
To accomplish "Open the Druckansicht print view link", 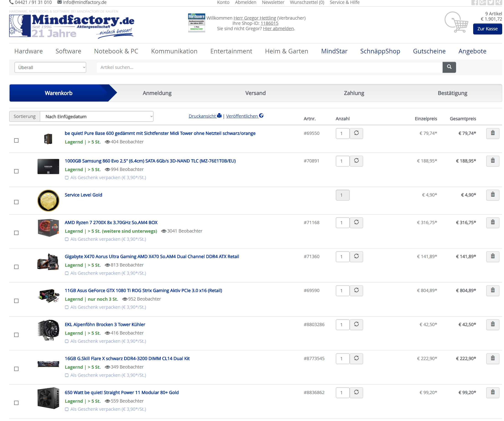I will point(205,116).
